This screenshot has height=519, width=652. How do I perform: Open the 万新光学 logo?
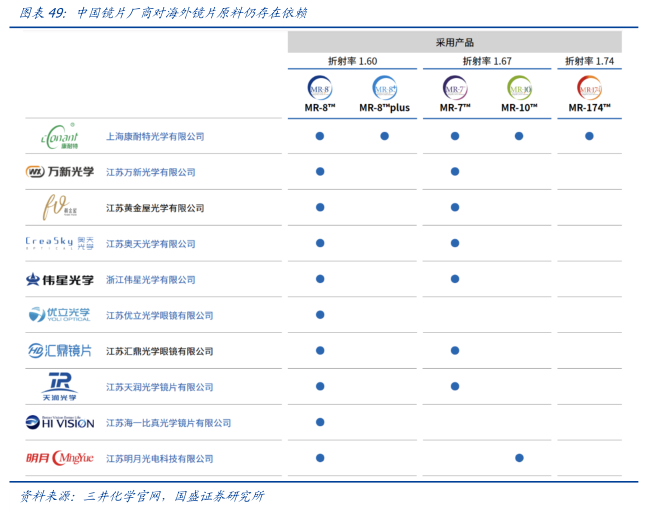click(59, 172)
